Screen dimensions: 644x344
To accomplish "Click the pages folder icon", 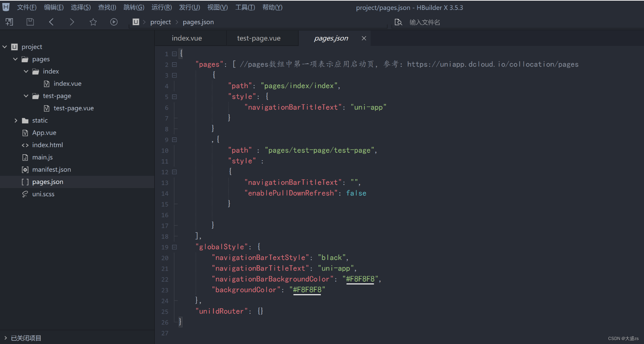I will pyautogui.click(x=25, y=59).
